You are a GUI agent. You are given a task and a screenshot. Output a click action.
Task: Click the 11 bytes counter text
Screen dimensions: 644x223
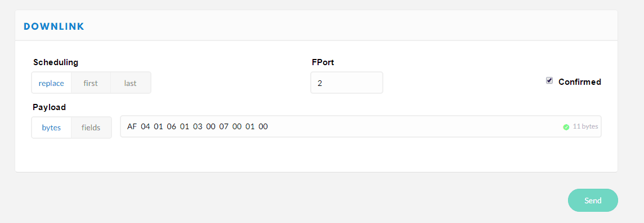585,127
